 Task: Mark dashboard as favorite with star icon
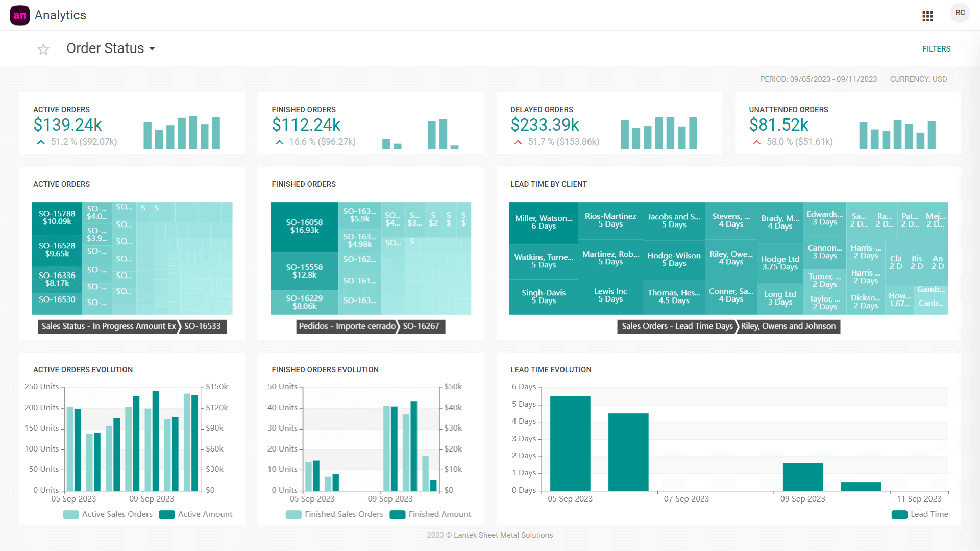pyautogui.click(x=43, y=49)
